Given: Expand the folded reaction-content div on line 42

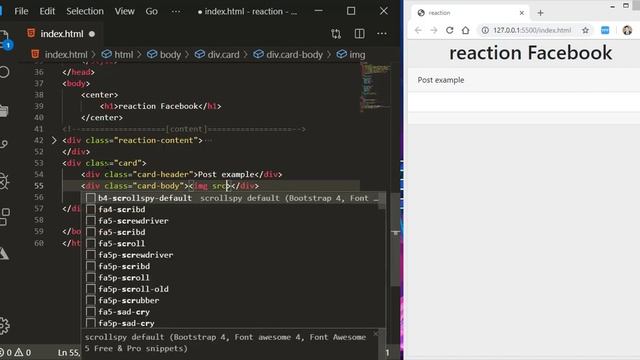Looking at the screenshot, I should click(x=54, y=140).
